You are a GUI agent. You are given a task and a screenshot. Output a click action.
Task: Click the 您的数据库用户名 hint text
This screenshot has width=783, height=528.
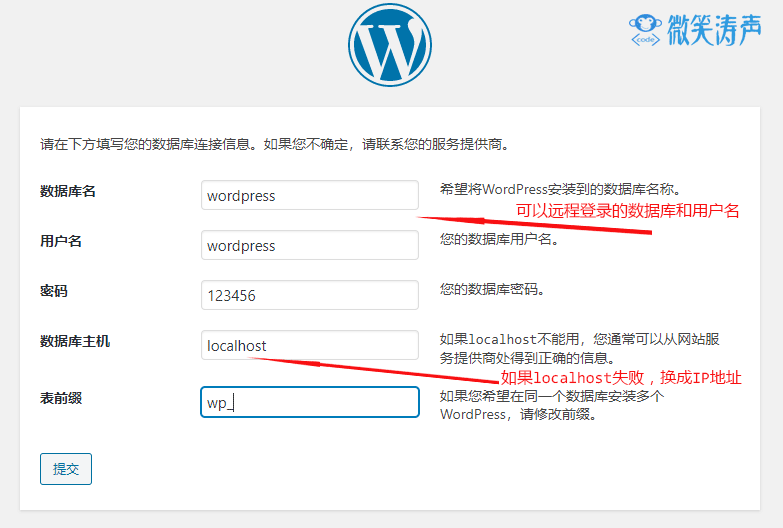[500, 239]
